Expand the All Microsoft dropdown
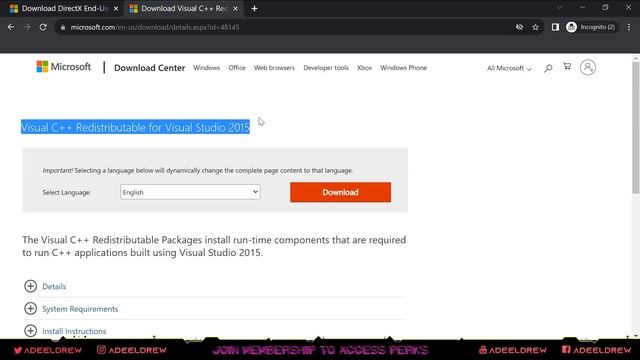Image resolution: width=640 pixels, height=360 pixels. 509,68
